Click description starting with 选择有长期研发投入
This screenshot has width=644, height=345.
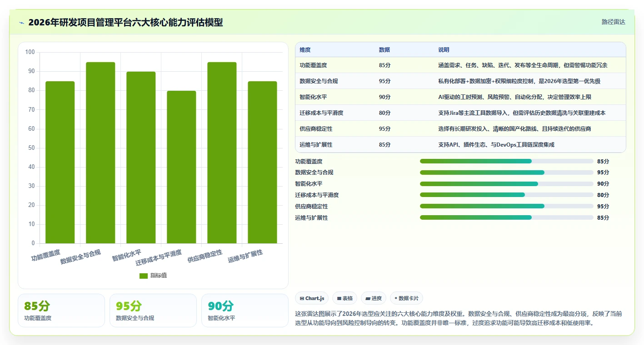point(514,129)
